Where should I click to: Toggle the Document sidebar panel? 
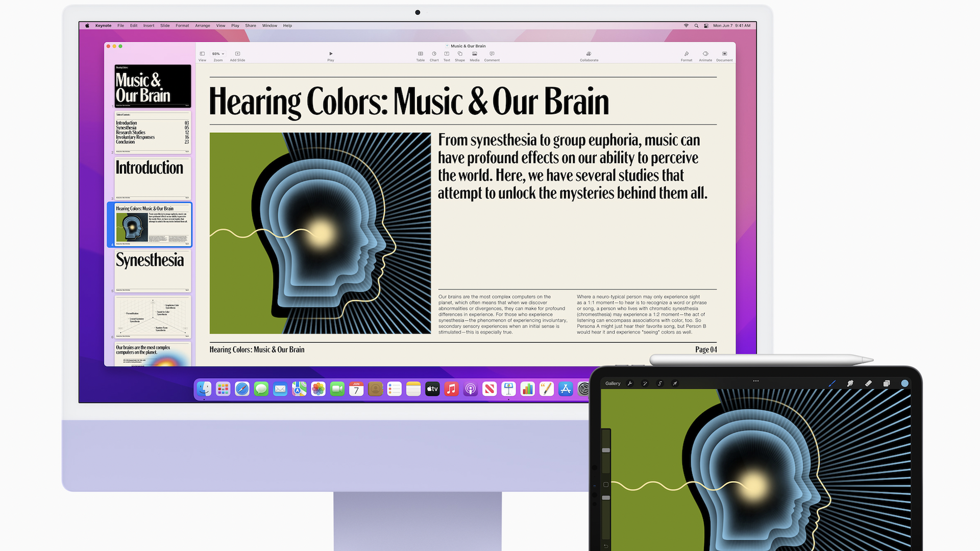[x=724, y=54]
